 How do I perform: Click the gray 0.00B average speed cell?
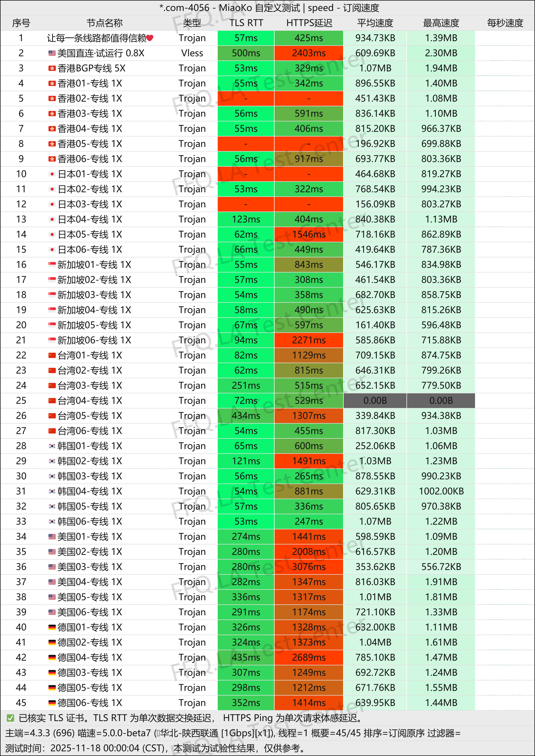click(x=375, y=400)
